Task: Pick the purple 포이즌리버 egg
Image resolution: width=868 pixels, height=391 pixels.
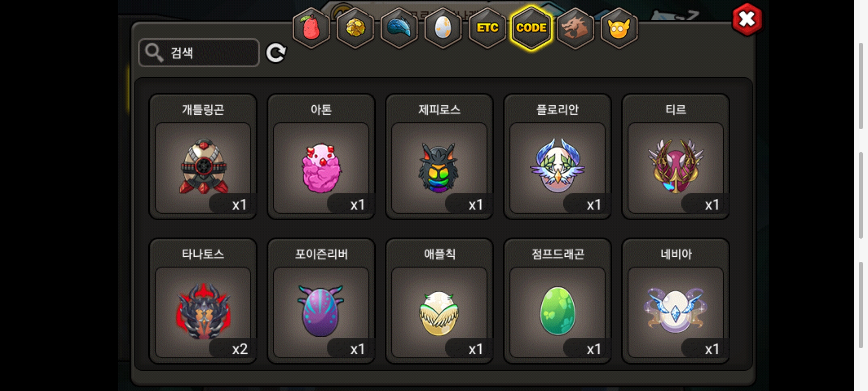Action: [x=321, y=301]
